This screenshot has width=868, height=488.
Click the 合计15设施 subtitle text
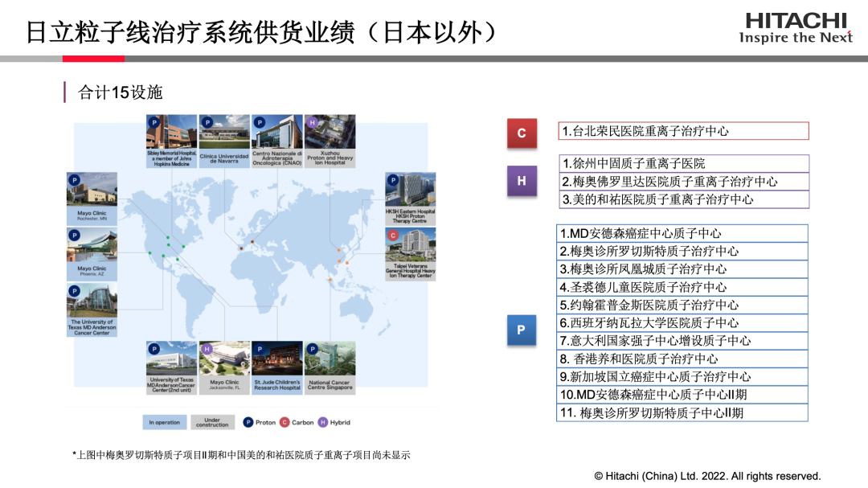pos(120,92)
